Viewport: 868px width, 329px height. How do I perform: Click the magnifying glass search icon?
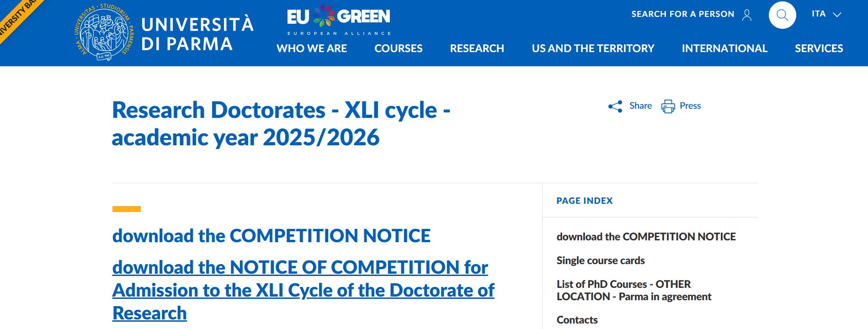point(782,15)
